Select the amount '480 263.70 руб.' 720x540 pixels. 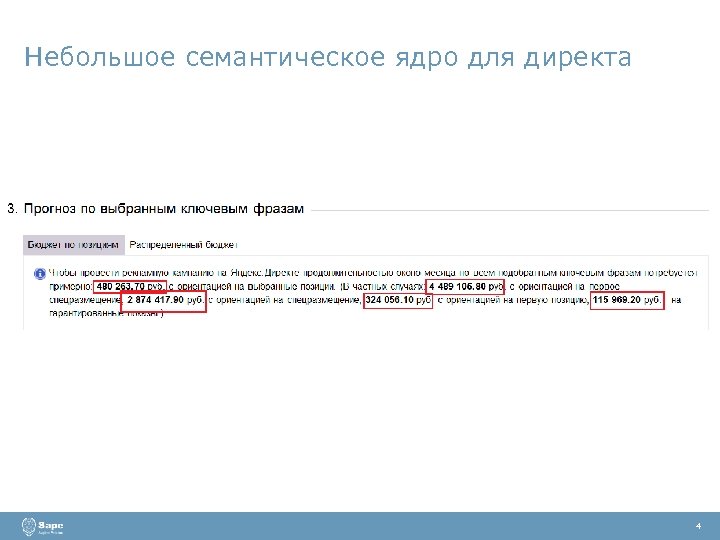coord(130,287)
